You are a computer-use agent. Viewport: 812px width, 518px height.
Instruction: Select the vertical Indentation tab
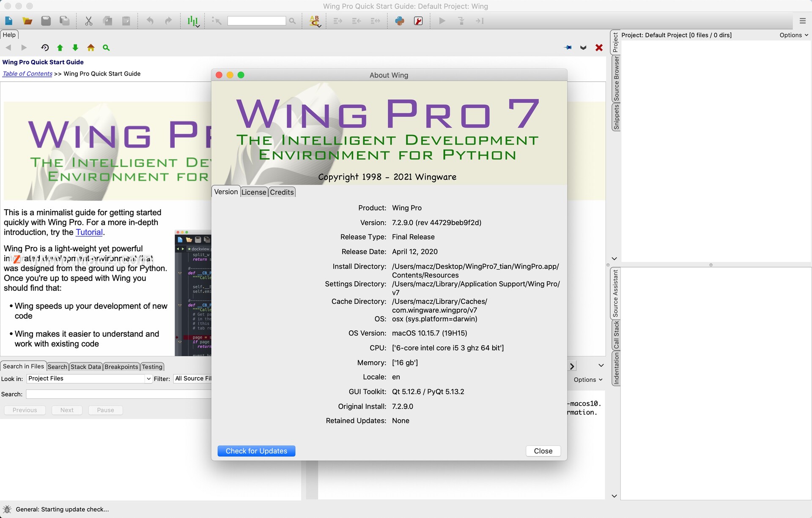[616, 368]
